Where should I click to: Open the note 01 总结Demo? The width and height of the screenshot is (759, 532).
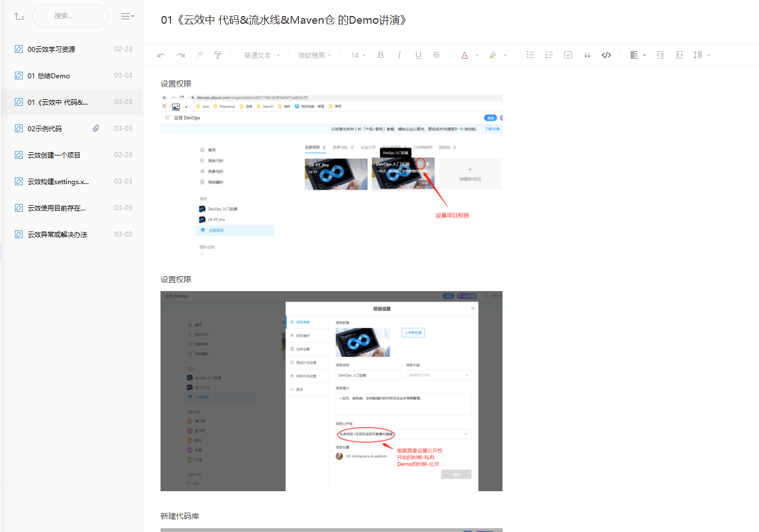click(x=72, y=76)
